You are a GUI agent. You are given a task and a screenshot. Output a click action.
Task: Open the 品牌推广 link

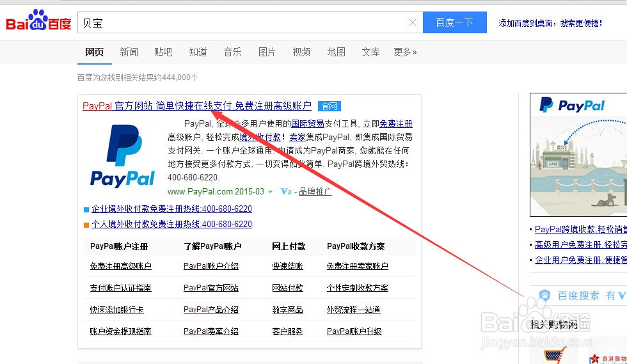315,192
